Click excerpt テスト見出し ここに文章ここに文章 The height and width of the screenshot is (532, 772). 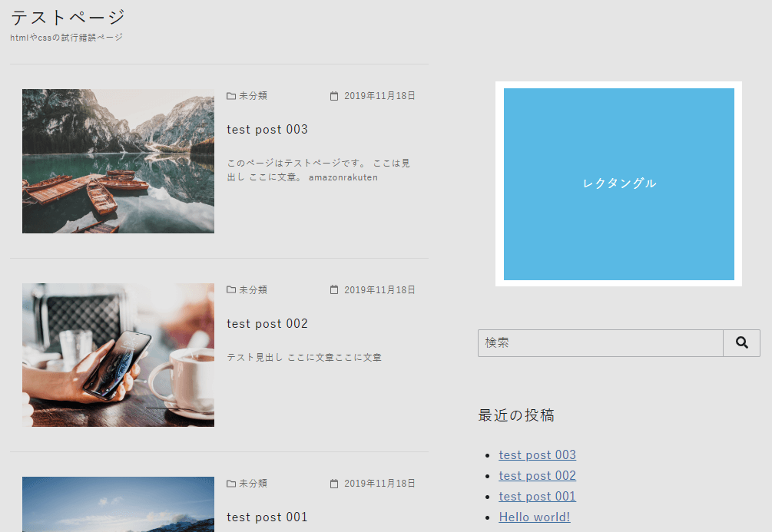(304, 357)
